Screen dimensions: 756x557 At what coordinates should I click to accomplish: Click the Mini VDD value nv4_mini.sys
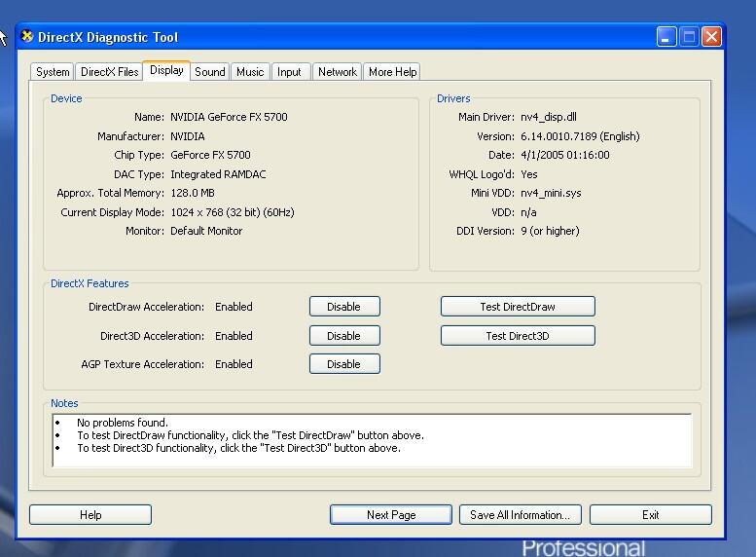[551, 193]
